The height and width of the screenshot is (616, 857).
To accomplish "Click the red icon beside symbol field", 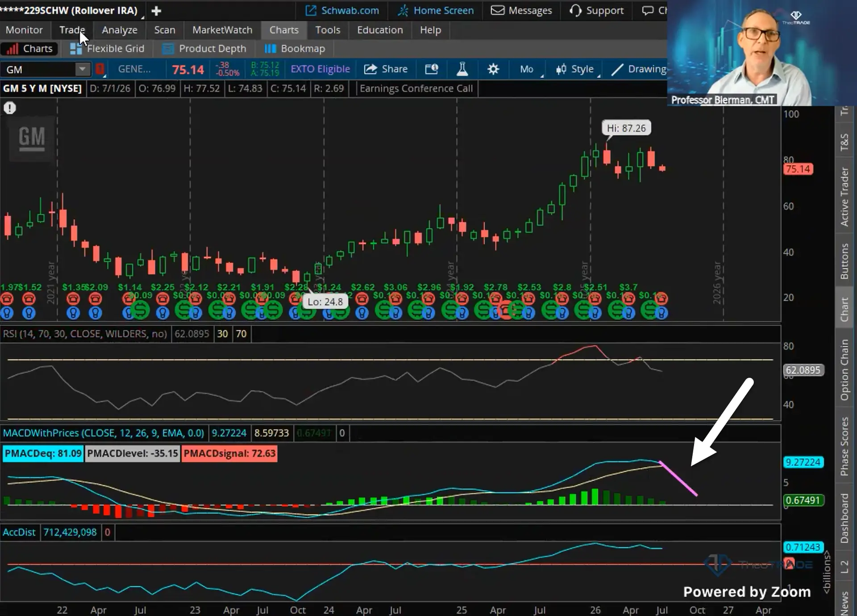I will [x=100, y=69].
